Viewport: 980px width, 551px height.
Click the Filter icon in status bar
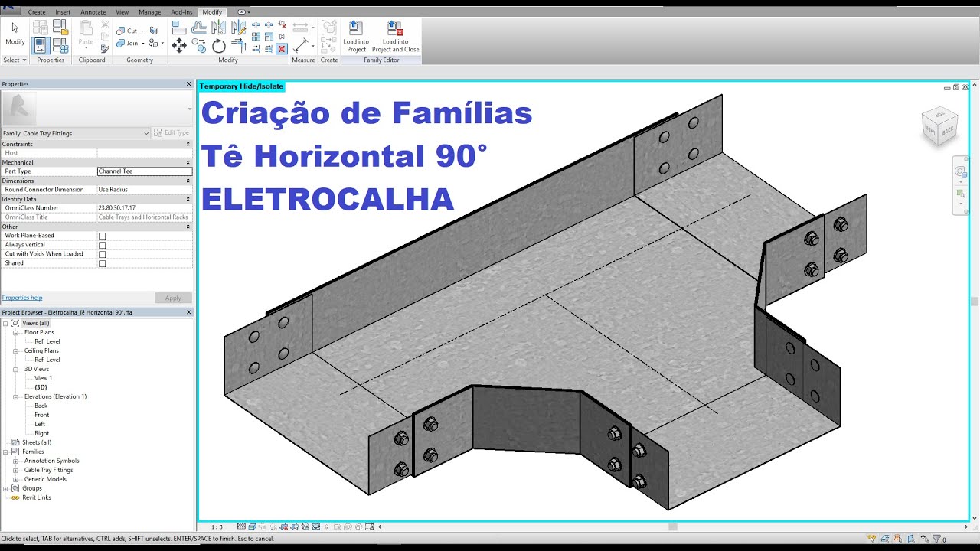936,539
